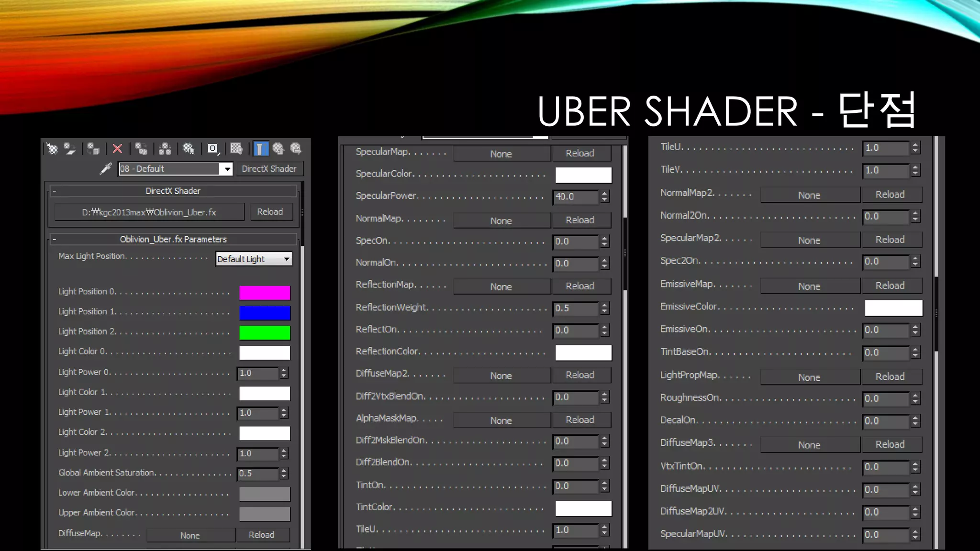Click None slot for SpecularMap2
Image resolution: width=980 pixels, height=551 pixels.
click(x=810, y=241)
